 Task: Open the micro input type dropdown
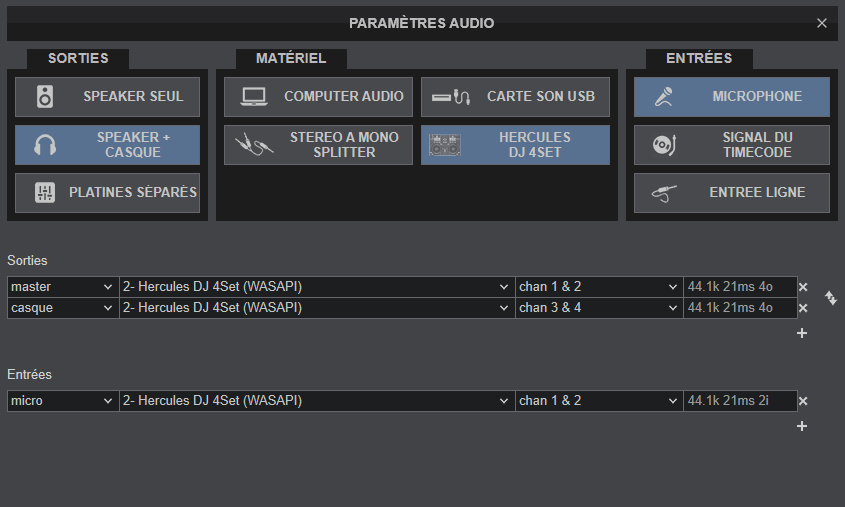63,401
